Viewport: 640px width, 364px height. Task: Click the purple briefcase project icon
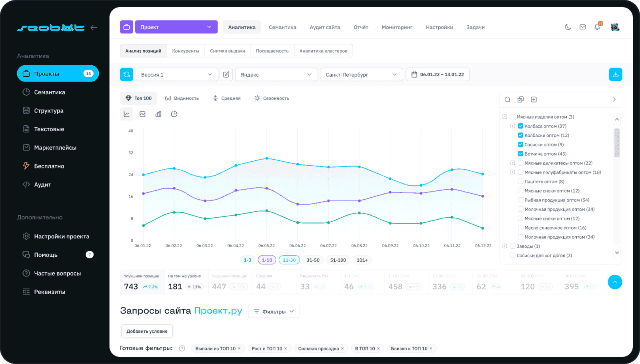coord(126,27)
